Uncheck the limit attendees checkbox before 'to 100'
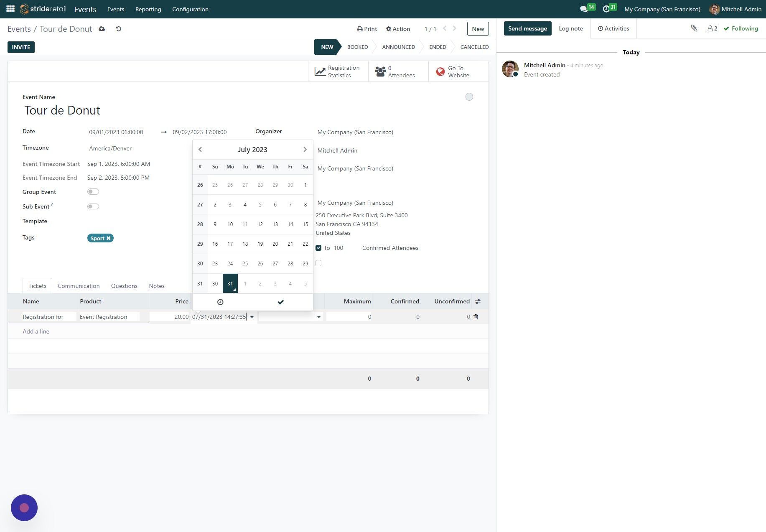Viewport: 766px width, 532px height. tap(318, 248)
